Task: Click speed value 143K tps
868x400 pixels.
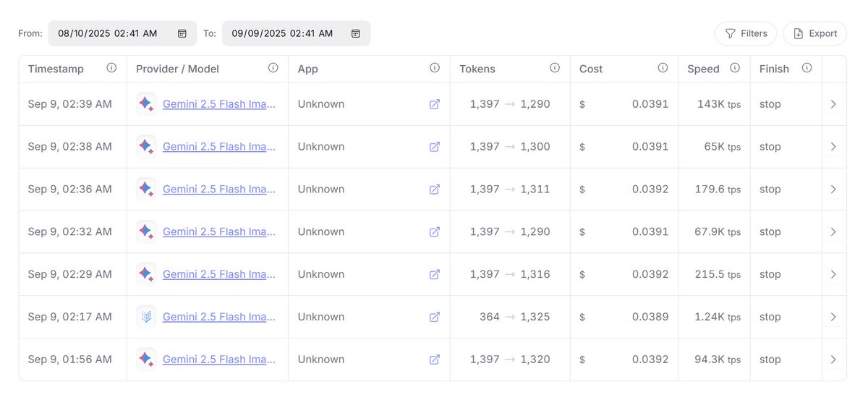Action: (719, 104)
